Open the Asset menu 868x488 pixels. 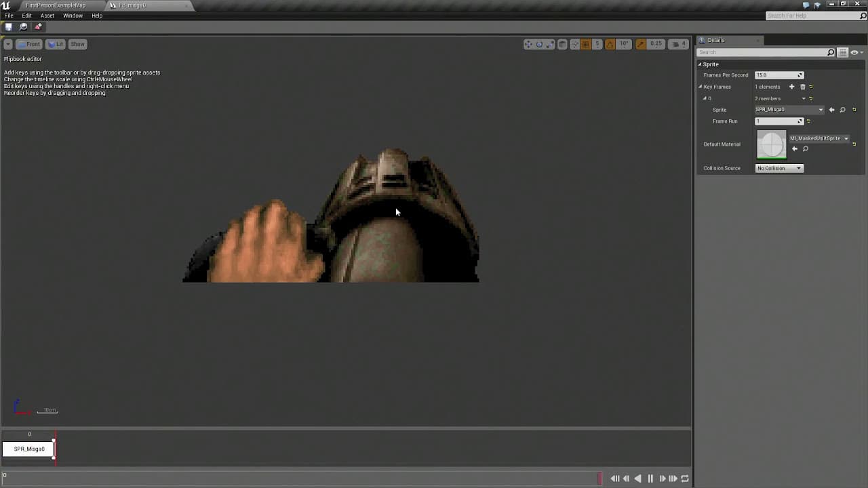tap(47, 16)
